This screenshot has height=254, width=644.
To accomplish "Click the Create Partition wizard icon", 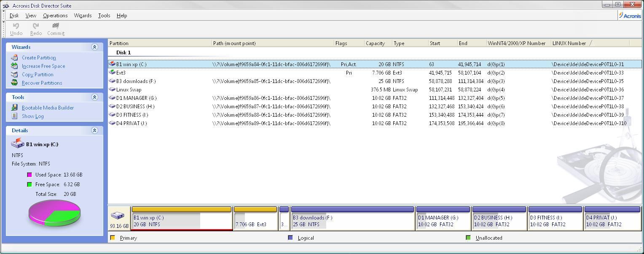I will pyautogui.click(x=15, y=58).
